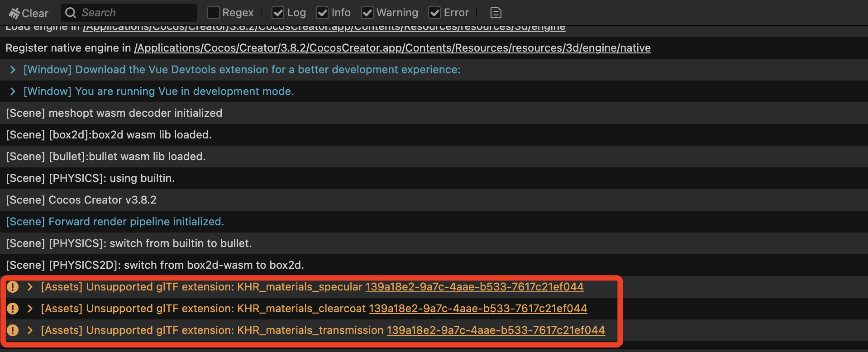
Task: Disable the Warning filter checkbox
Action: [x=367, y=13]
